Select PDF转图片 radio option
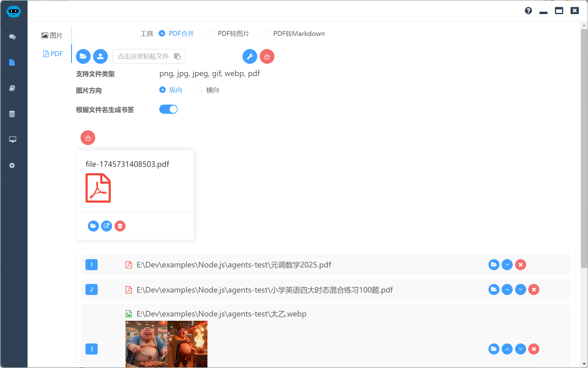The image size is (588, 368). 211,33
